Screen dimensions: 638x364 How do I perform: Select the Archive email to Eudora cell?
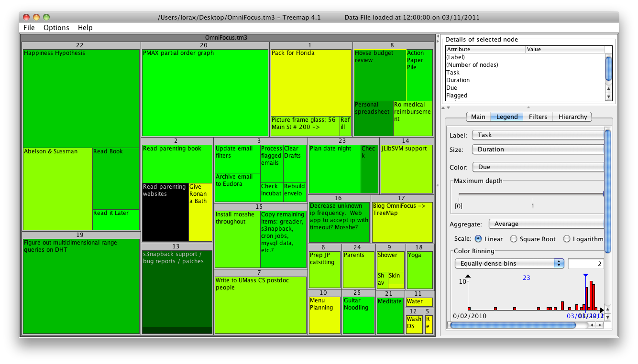pyautogui.click(x=237, y=187)
